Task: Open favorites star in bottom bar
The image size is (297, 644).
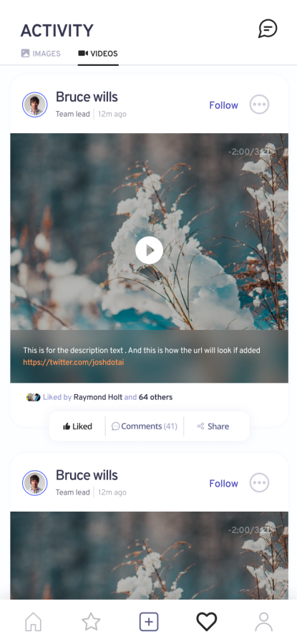Action: pos(91,622)
